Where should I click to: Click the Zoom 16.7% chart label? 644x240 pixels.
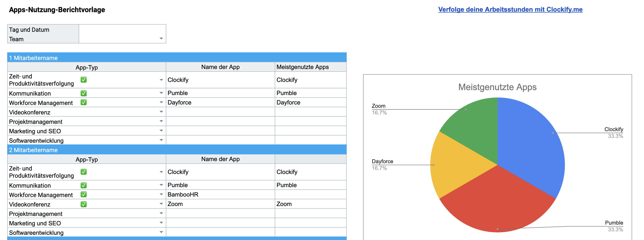coord(379,109)
